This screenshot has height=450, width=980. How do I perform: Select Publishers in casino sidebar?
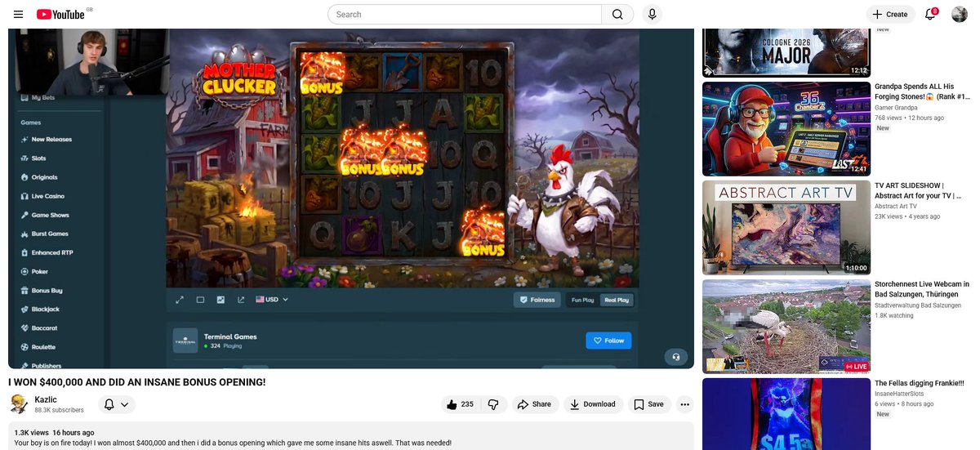pyautogui.click(x=46, y=365)
